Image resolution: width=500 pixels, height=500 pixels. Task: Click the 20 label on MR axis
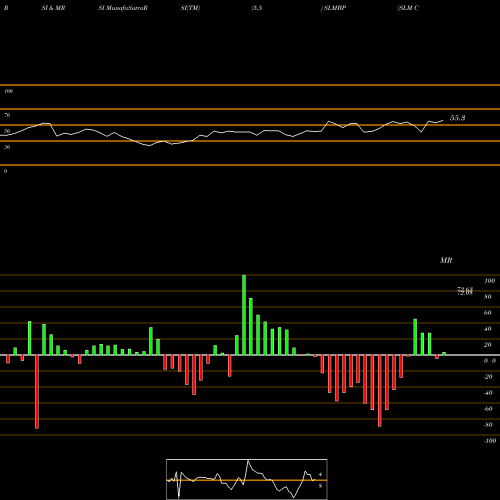488,345
